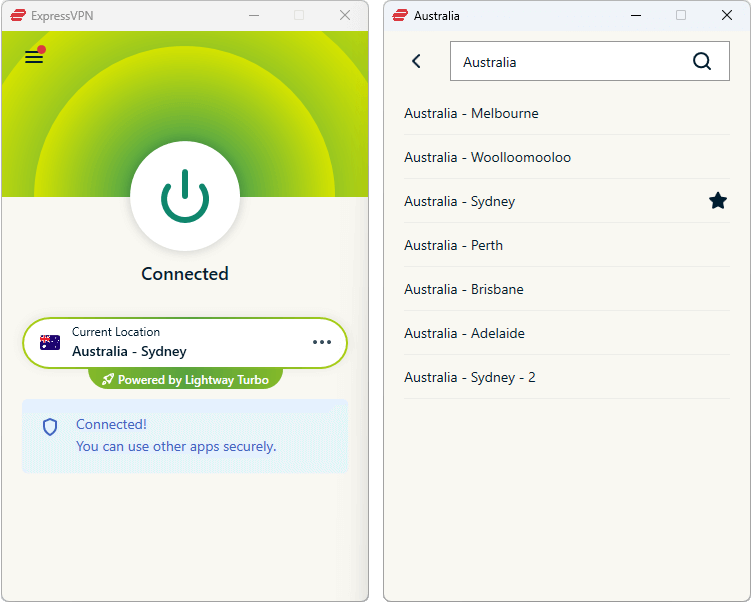Click 'You can use other apps securely.'

coord(176,446)
